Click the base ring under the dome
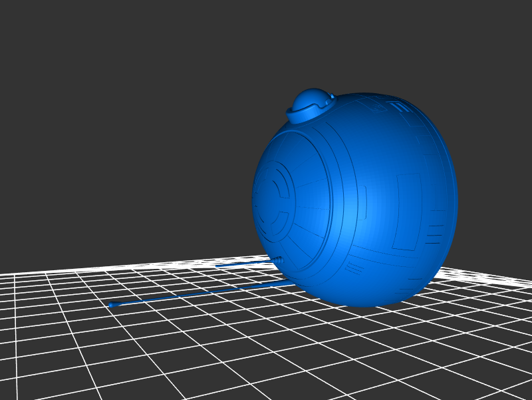 pyautogui.click(x=305, y=116)
